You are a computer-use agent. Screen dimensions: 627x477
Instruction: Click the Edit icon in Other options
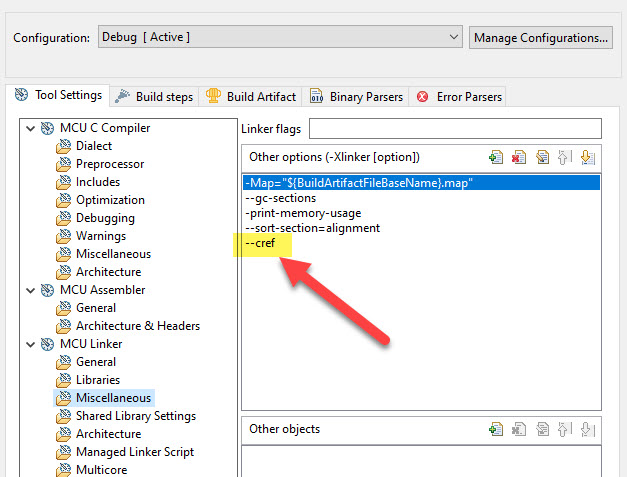pyautogui.click(x=541, y=157)
